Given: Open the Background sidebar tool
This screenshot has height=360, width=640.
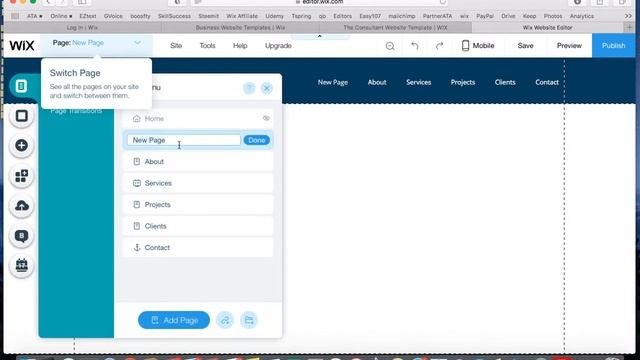Looking at the screenshot, I should pyautogui.click(x=22, y=116).
